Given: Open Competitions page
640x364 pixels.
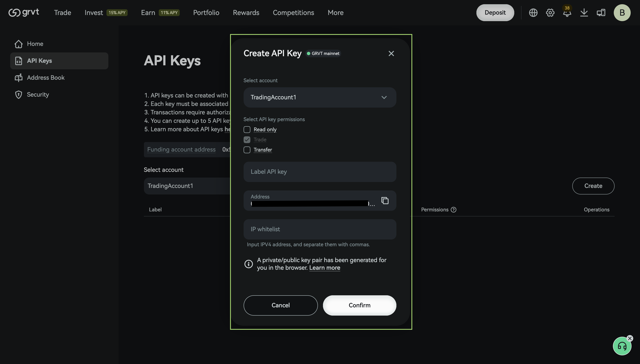Looking at the screenshot, I should 293,12.
